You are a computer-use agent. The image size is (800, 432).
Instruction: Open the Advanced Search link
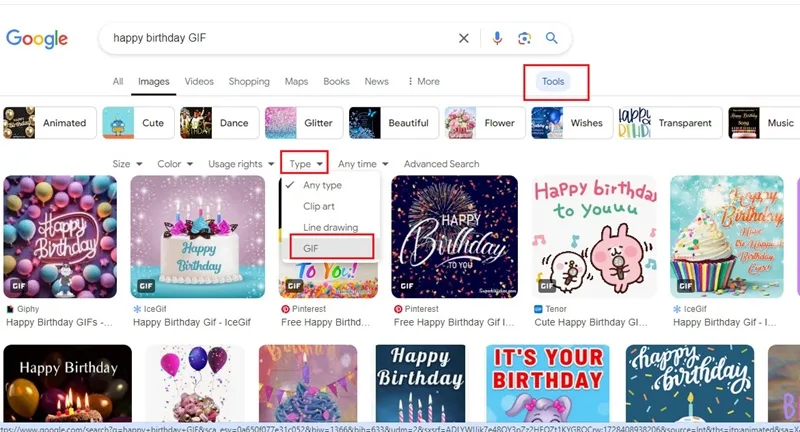coord(441,164)
